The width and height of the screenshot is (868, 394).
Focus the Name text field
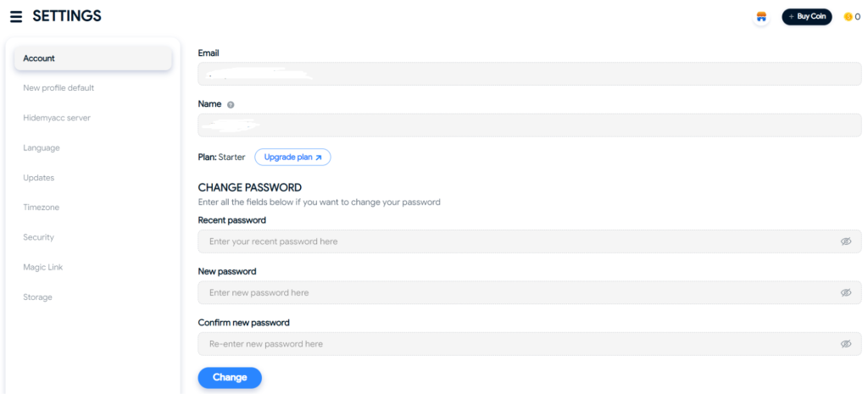[x=530, y=125]
